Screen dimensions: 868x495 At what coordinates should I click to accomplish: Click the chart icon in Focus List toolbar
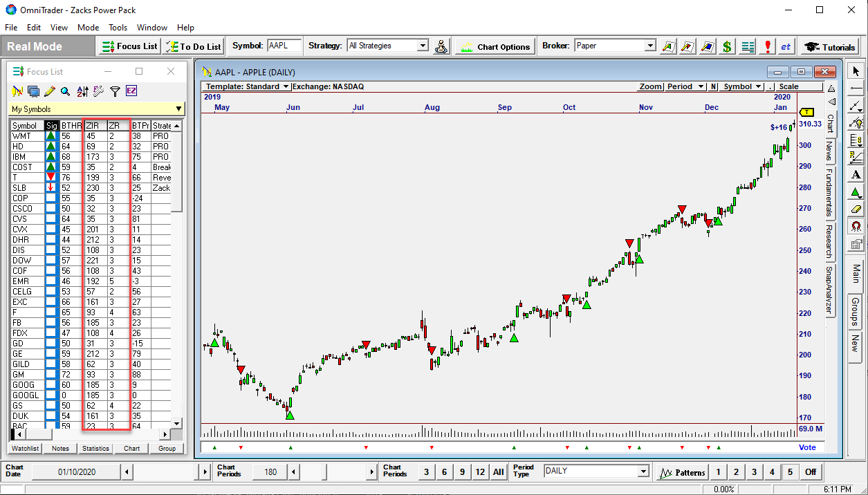point(18,91)
